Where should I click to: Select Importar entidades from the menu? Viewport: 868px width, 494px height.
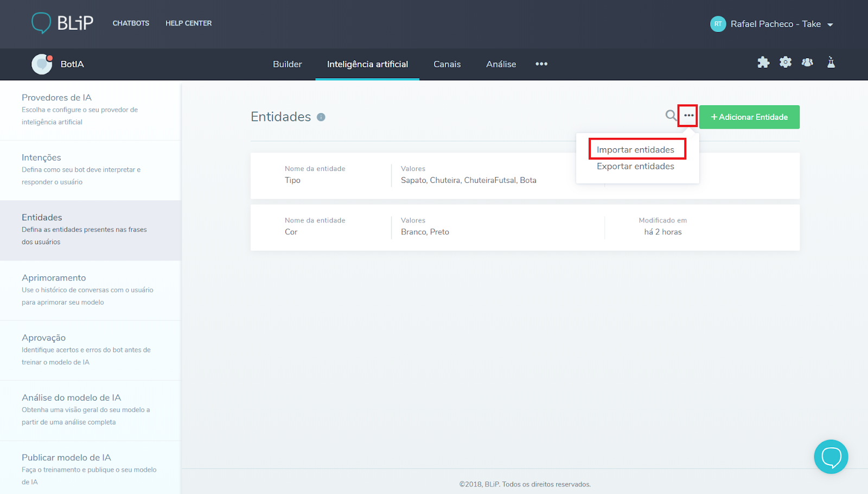click(635, 150)
